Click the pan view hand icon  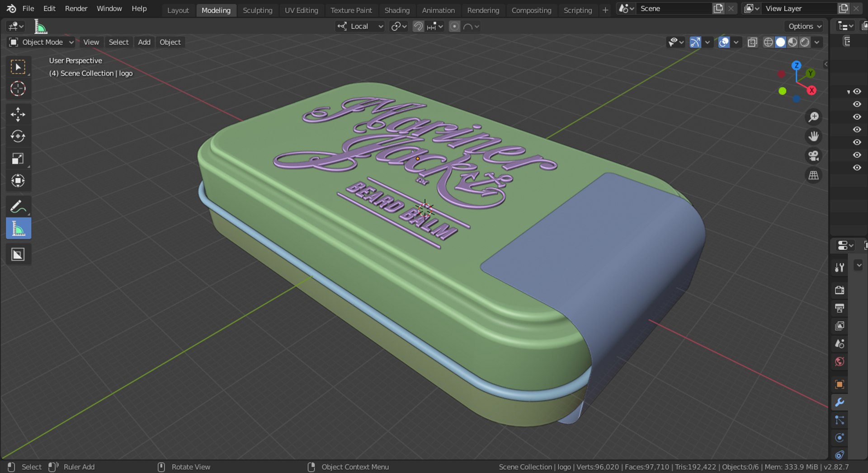click(814, 136)
